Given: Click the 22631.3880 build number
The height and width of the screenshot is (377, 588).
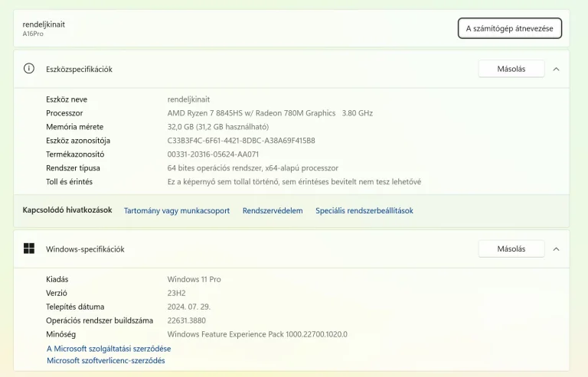Looking at the screenshot, I should (186, 321).
